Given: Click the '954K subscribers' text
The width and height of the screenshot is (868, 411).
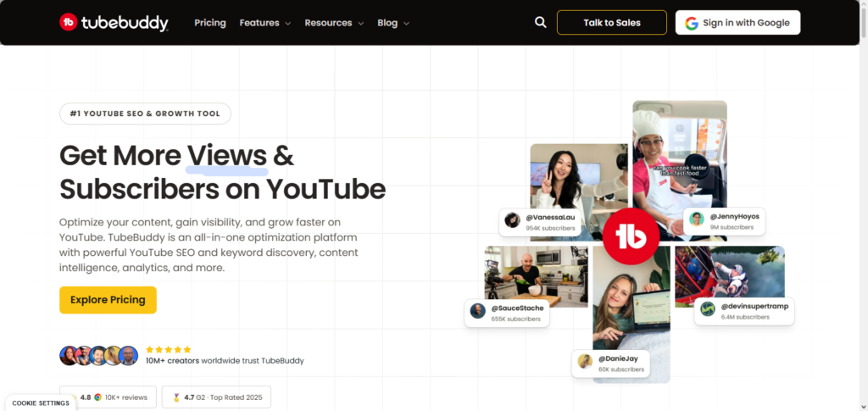Looking at the screenshot, I should coord(550,228).
